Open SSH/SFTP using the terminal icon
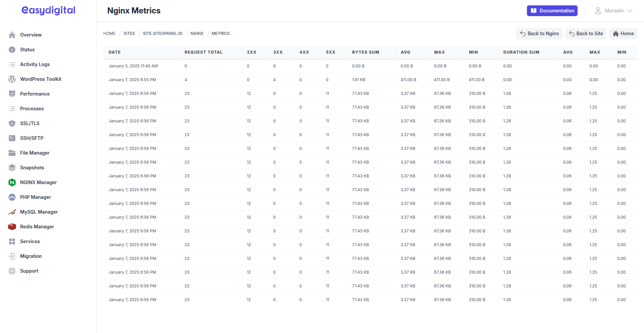644x333 pixels. pyautogui.click(x=12, y=138)
